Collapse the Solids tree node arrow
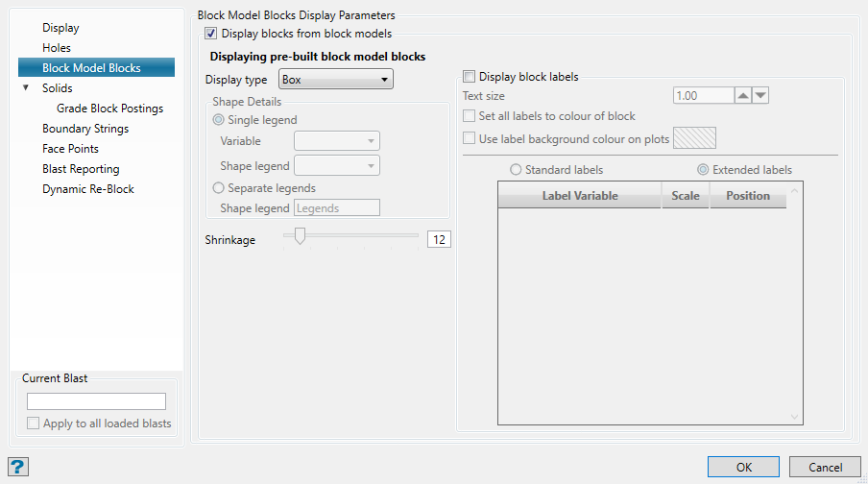 coord(26,88)
